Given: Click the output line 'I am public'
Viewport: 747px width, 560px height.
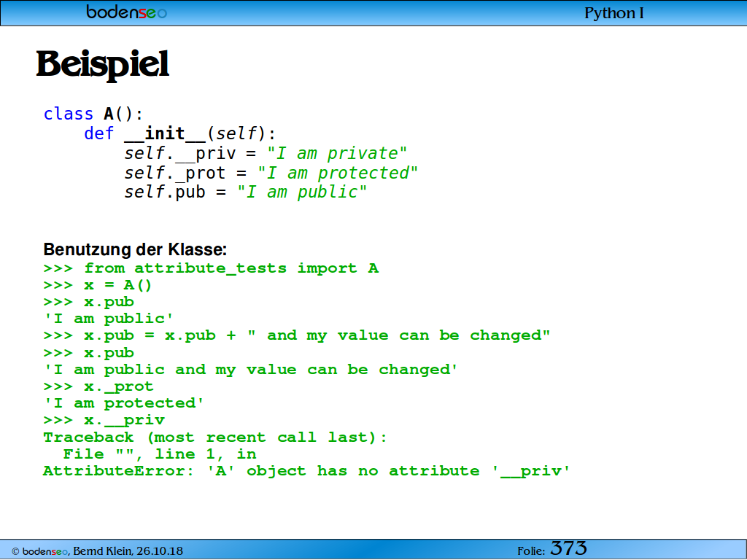Looking at the screenshot, I should (x=108, y=319).
